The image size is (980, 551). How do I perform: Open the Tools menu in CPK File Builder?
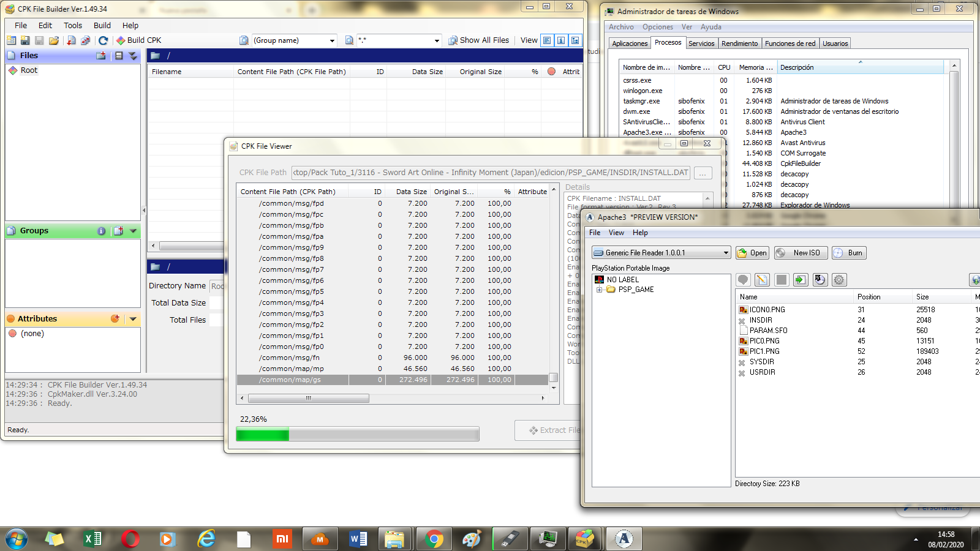coord(73,26)
